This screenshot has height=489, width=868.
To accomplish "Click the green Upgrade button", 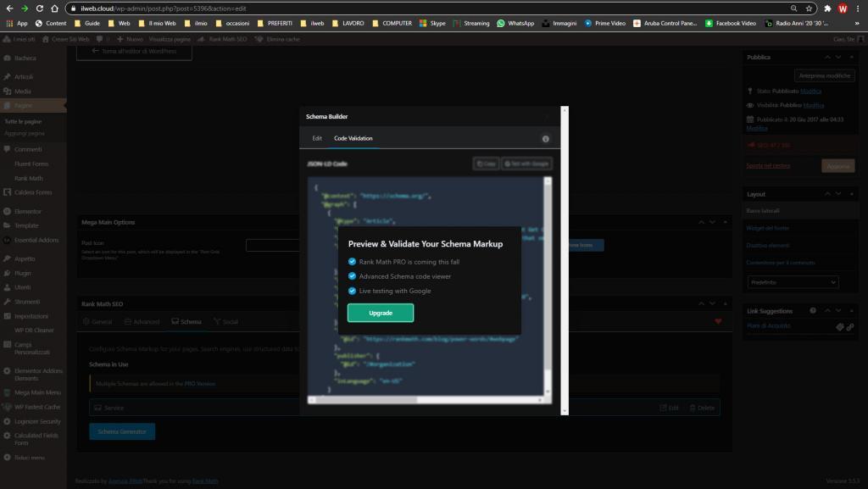I will 381,313.
